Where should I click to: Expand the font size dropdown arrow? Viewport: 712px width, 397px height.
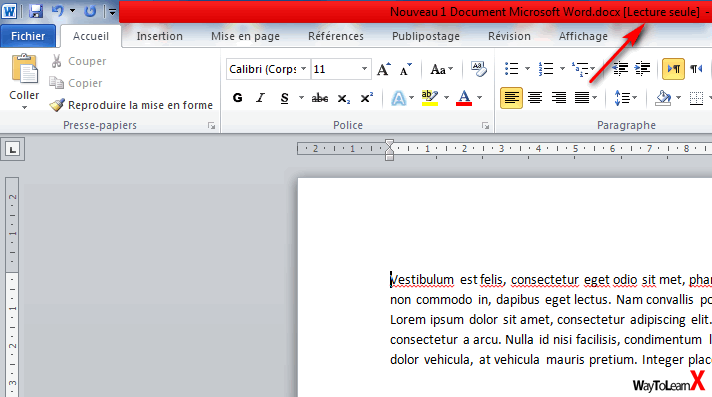click(x=364, y=69)
